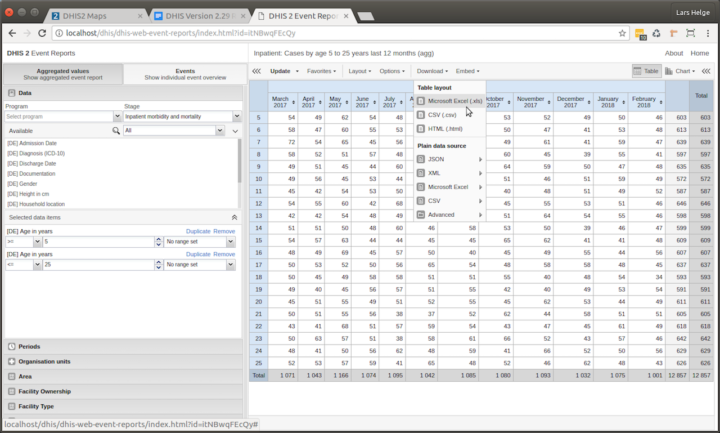The width and height of the screenshot is (720, 433).
Task: Click Microsoft Excel (.xls) file icon
Action: click(x=421, y=101)
